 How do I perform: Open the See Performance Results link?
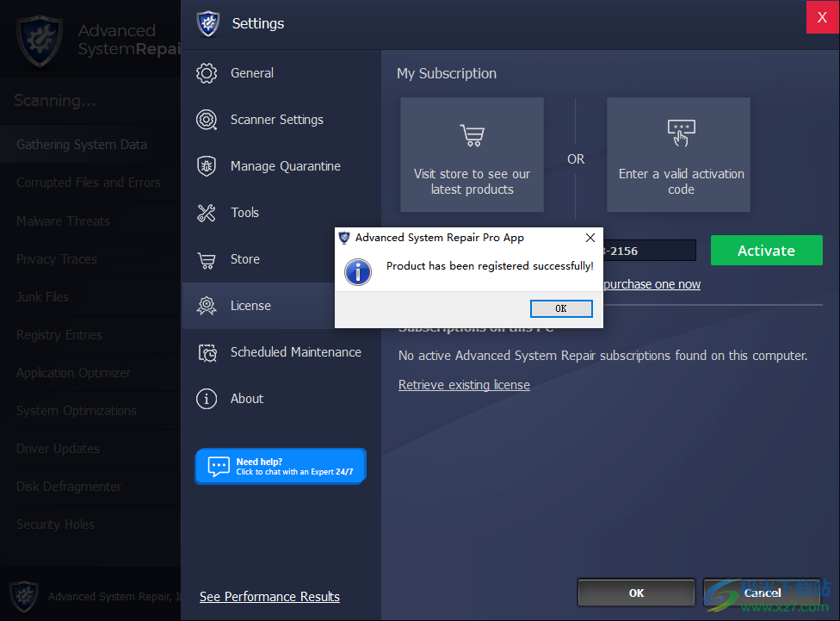(x=269, y=597)
